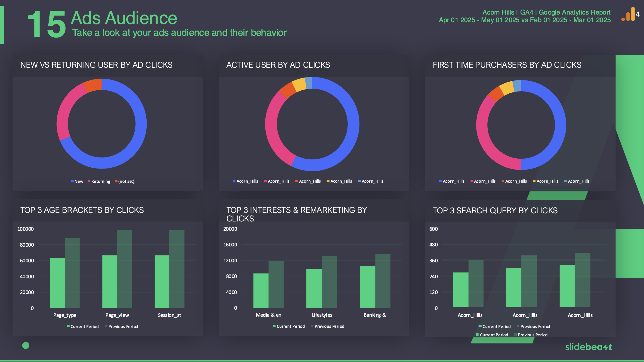Click yellow Acorn_Hills legend in Active User chart
The height and width of the screenshot is (362, 644).
[x=339, y=181]
